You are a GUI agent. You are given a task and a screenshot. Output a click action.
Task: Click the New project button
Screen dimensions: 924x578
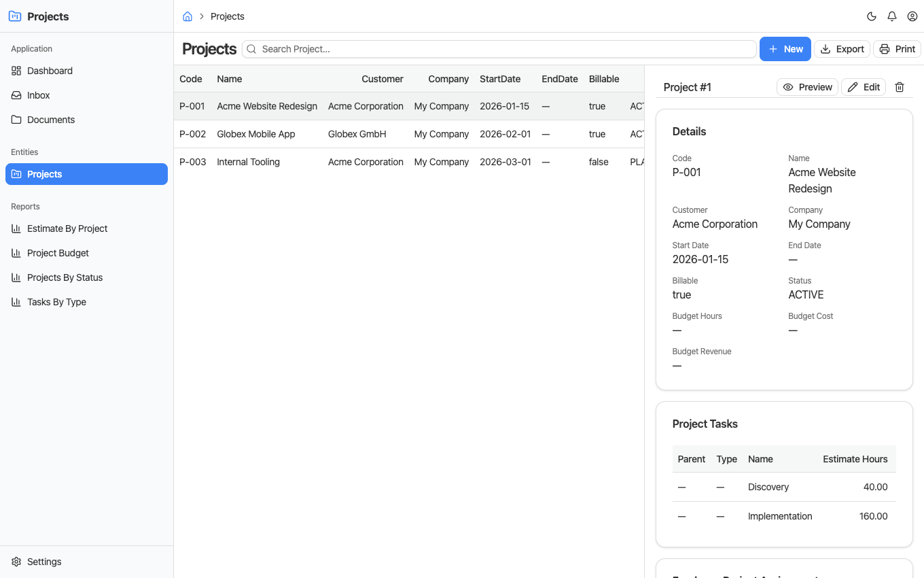coord(785,49)
